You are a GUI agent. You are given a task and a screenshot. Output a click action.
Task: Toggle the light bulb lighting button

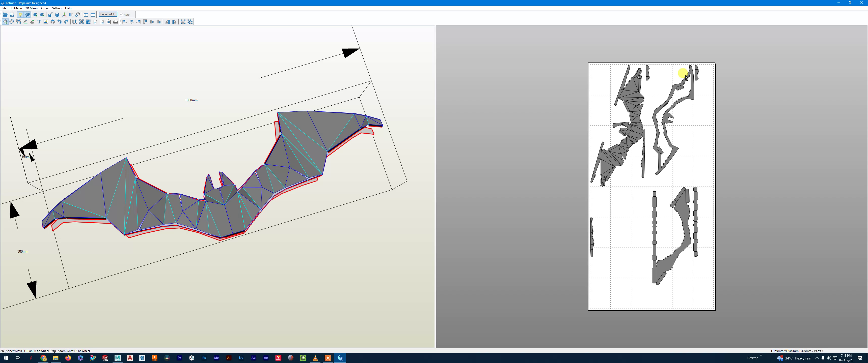click(x=20, y=14)
